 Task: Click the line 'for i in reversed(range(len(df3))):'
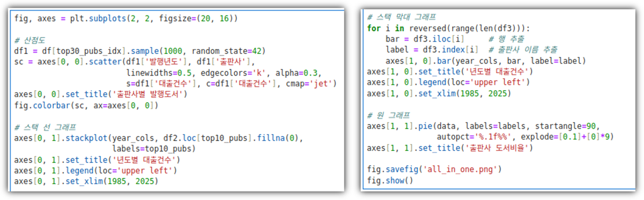[449, 29]
